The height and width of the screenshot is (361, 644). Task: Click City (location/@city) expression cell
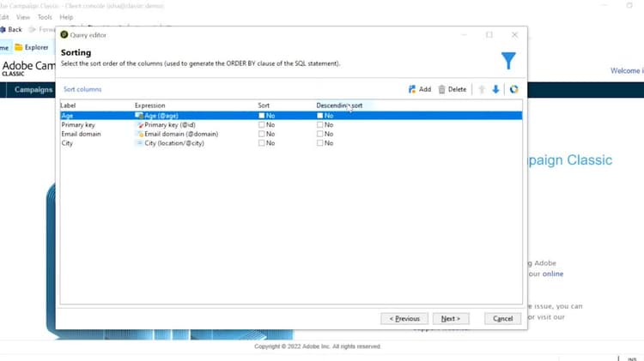click(x=174, y=142)
